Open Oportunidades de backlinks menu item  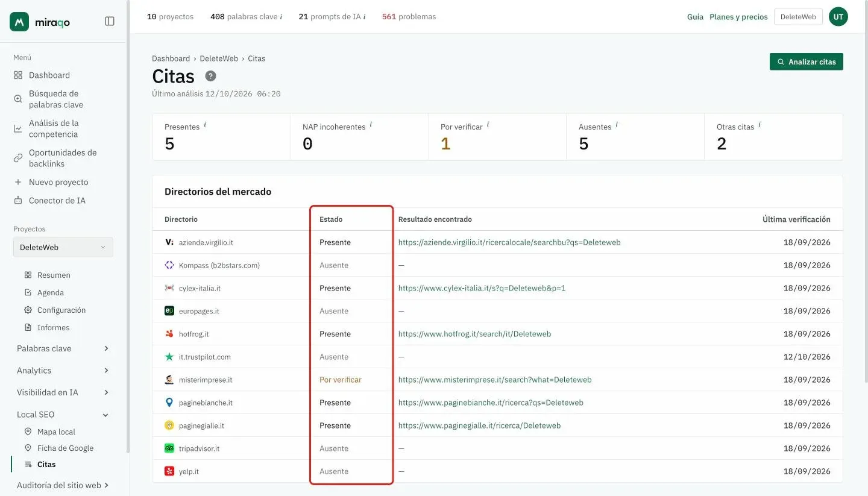click(x=63, y=158)
